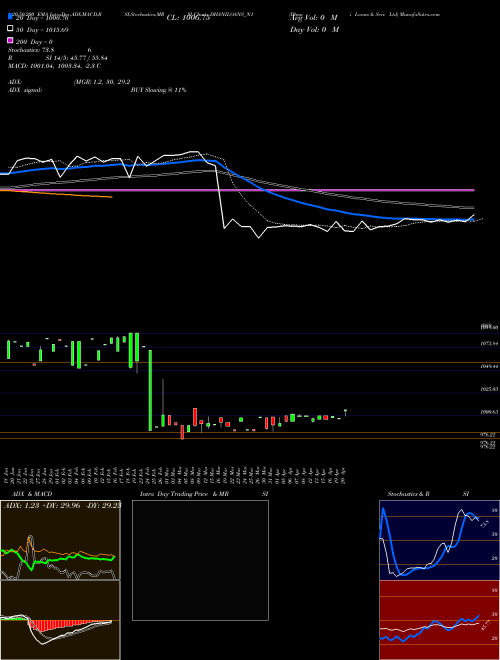Viewport: 500px width, 660px height.
Task: Select the '200 Day = 0' legend text
Action: 35,42
